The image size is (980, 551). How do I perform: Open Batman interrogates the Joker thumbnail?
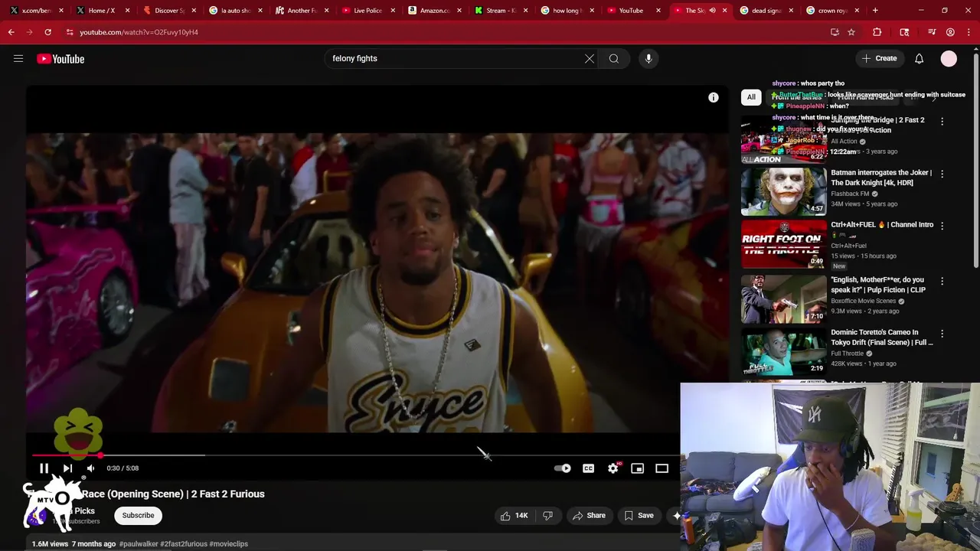(783, 191)
